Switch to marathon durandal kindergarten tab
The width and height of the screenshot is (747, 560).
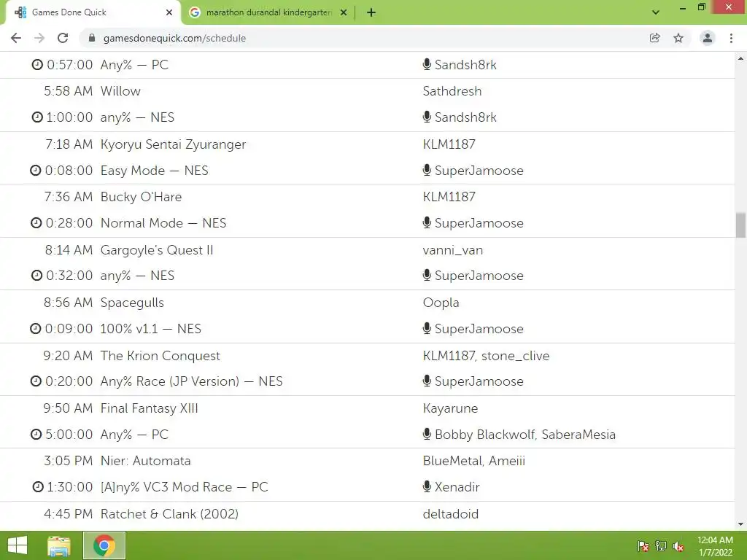[x=268, y=12]
